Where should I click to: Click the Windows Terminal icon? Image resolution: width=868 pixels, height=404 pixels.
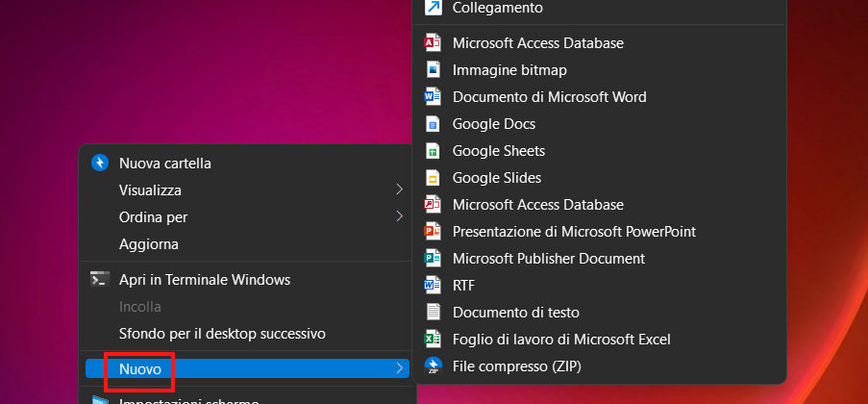coord(99,280)
